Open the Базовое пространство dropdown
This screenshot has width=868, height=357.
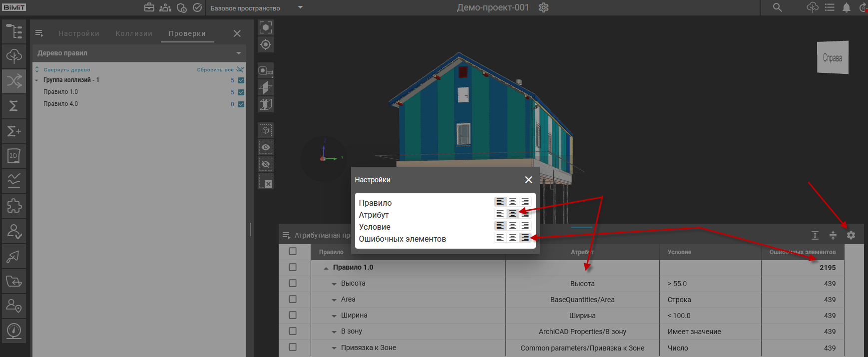(x=300, y=7)
